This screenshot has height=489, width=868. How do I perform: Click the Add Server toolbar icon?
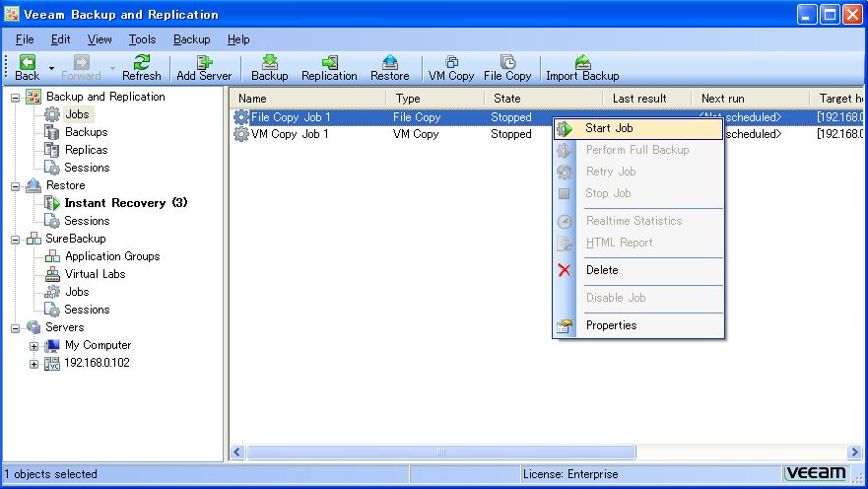point(204,62)
